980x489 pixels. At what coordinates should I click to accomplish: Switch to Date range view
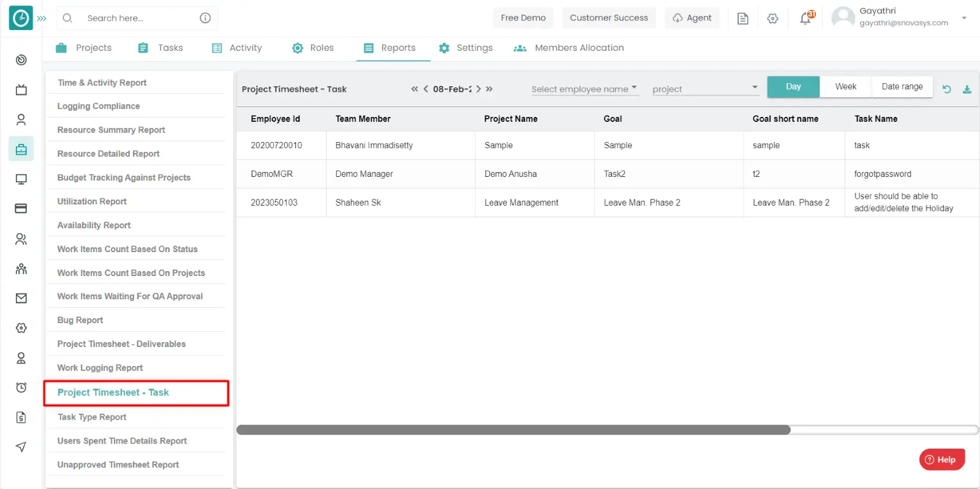(902, 87)
